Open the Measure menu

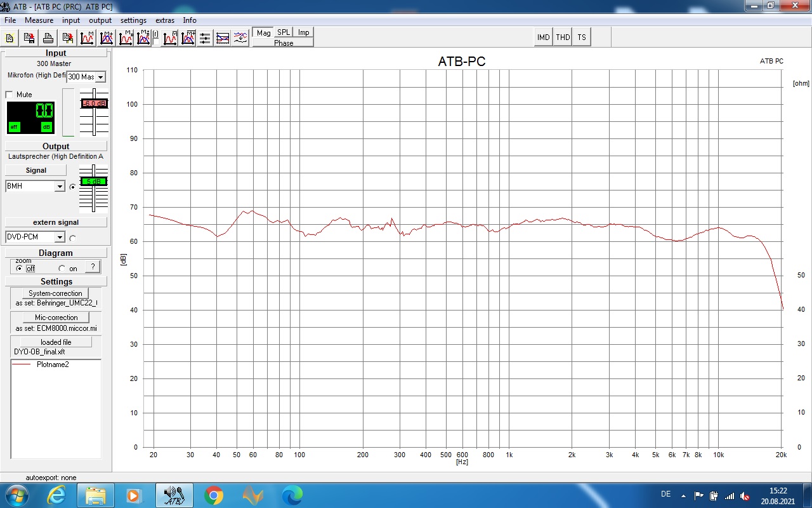pyautogui.click(x=39, y=20)
